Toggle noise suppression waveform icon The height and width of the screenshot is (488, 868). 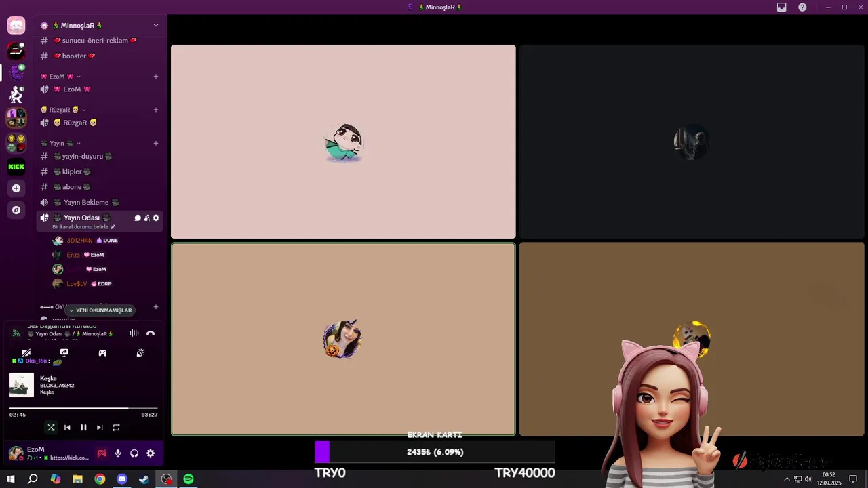[134, 333]
